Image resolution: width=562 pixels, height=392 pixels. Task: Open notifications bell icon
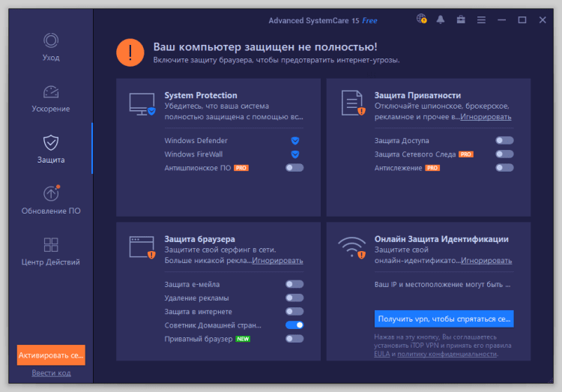[x=441, y=19]
